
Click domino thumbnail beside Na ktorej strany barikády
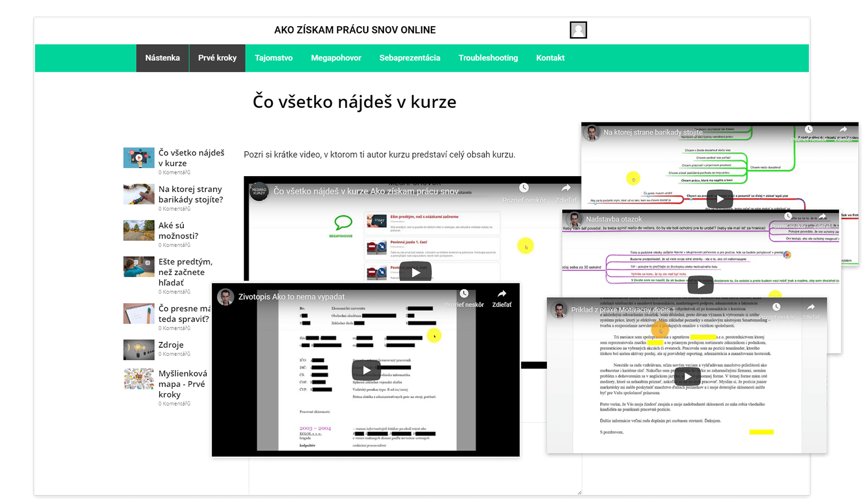click(x=139, y=194)
